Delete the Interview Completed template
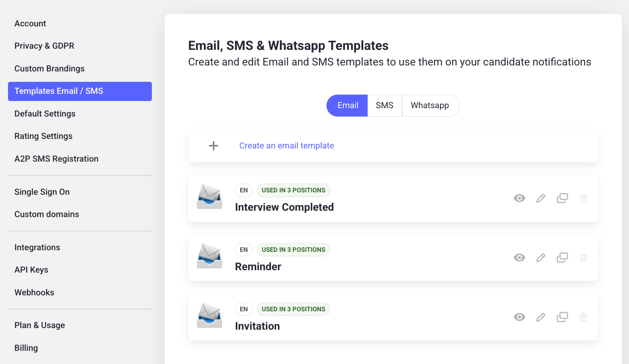The width and height of the screenshot is (629, 364). click(x=583, y=198)
